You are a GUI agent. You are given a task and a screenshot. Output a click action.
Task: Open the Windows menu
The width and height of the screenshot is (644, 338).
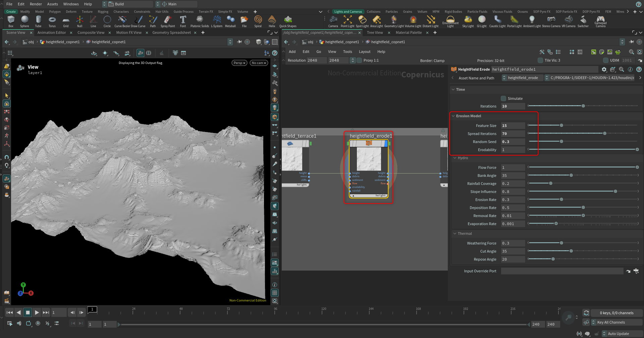pyautogui.click(x=71, y=4)
